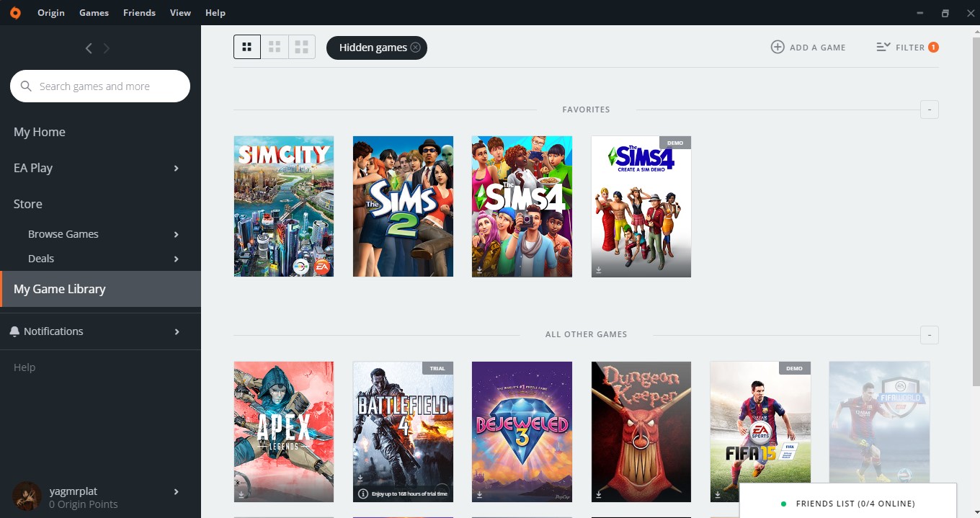Open the Help menu in menu bar
The image size is (980, 518).
[x=215, y=12]
